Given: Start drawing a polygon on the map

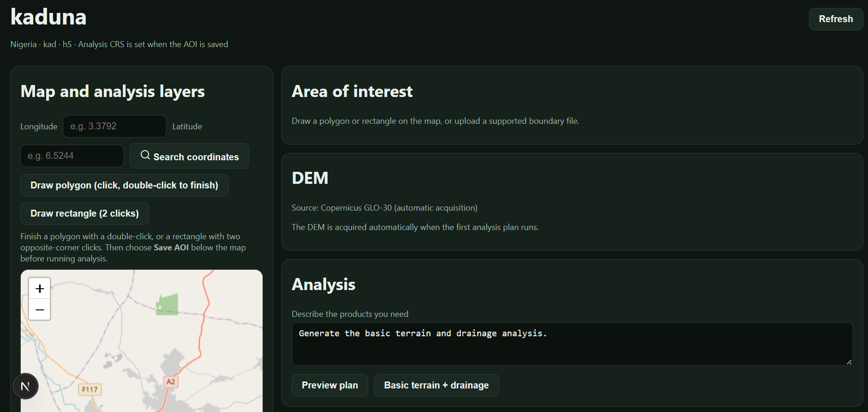Looking at the screenshot, I should point(124,185).
